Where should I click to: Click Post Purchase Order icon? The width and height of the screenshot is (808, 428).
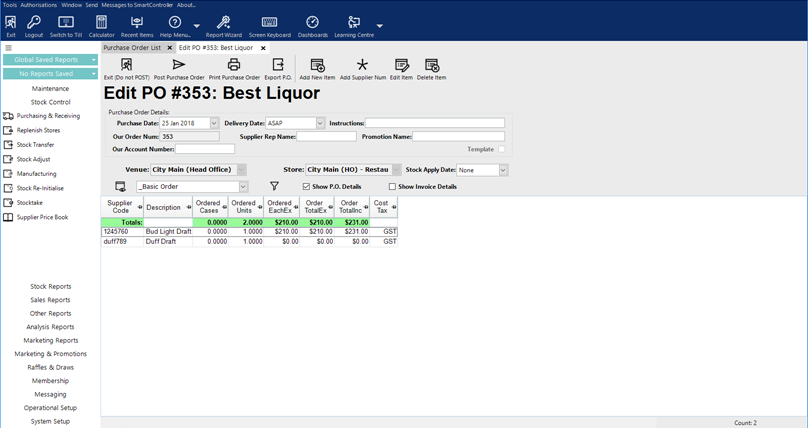[179, 68]
